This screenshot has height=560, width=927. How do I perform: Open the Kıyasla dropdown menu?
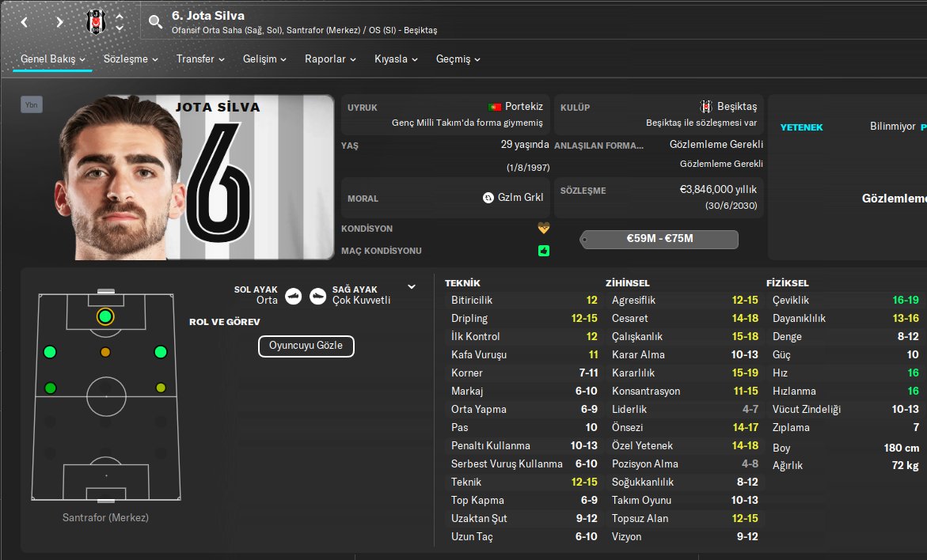396,59
